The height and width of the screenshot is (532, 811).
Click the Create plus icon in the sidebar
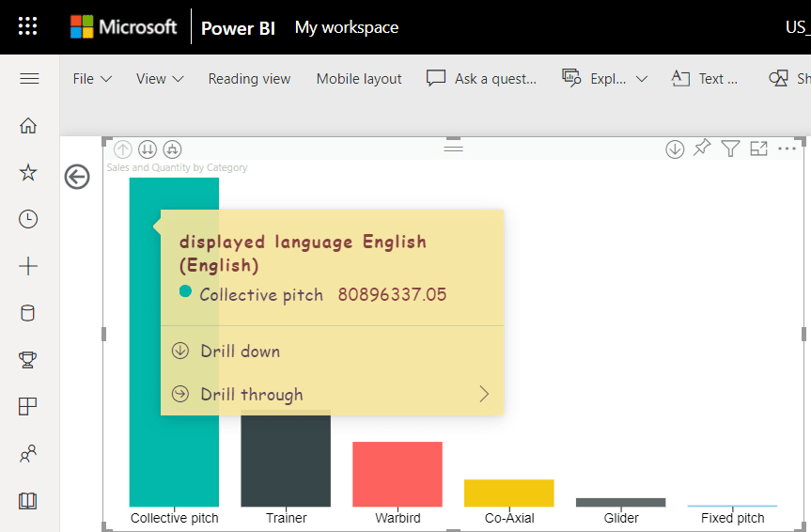tap(28, 266)
